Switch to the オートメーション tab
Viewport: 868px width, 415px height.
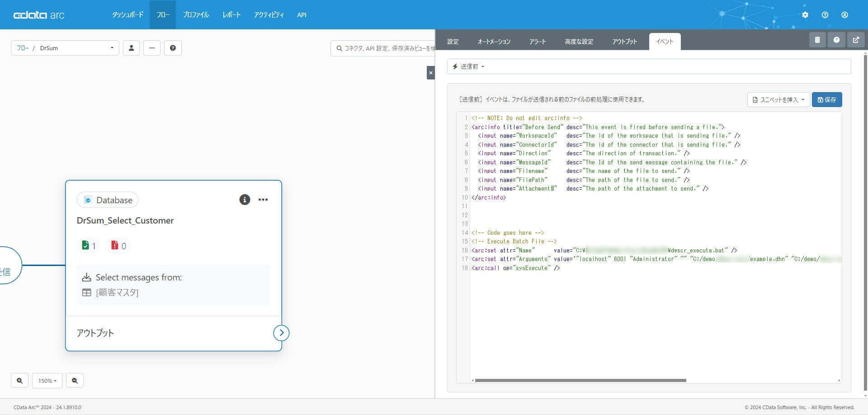(494, 41)
